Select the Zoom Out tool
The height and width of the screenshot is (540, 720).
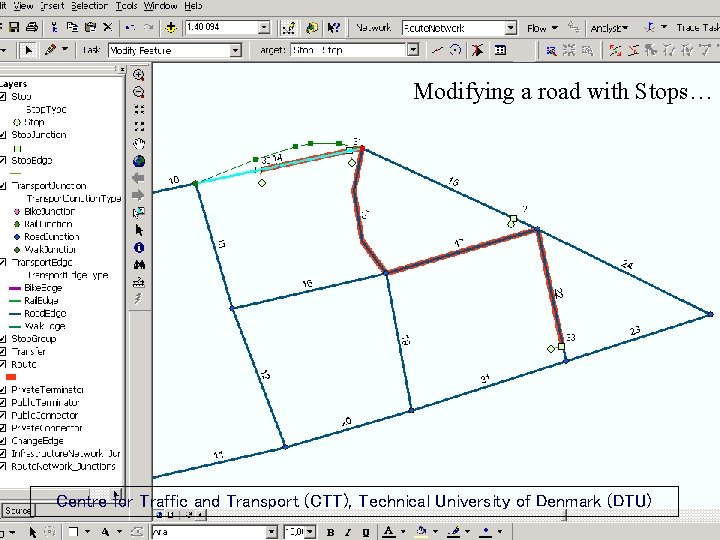(139, 92)
